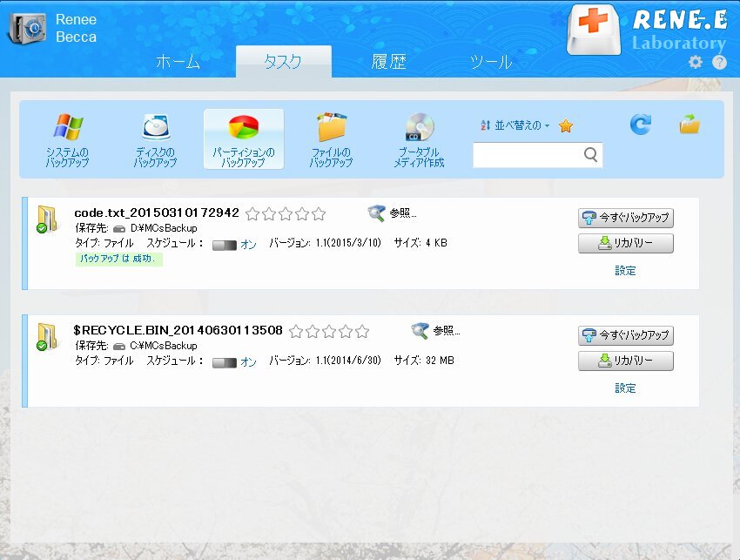
Task: Click the open folder import icon
Action: pos(690,125)
